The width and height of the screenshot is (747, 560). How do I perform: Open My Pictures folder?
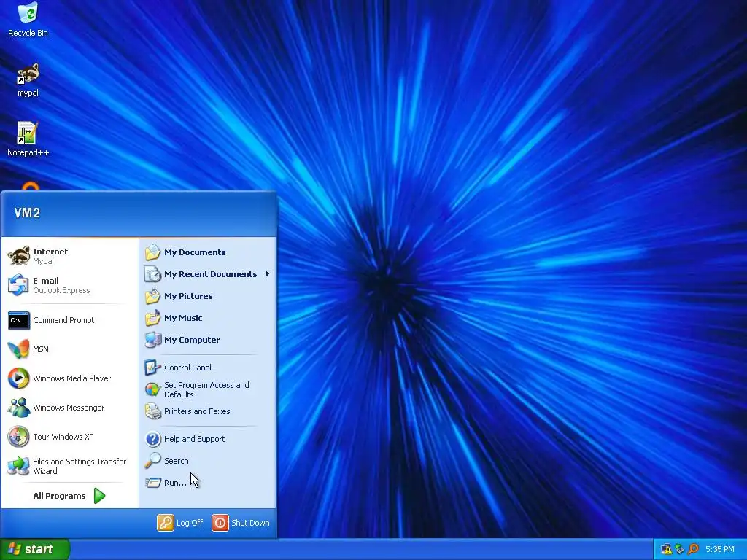[x=208, y=296]
